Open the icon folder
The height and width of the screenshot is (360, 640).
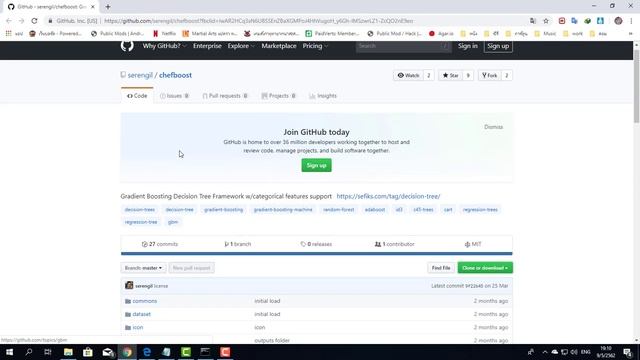tap(138, 327)
